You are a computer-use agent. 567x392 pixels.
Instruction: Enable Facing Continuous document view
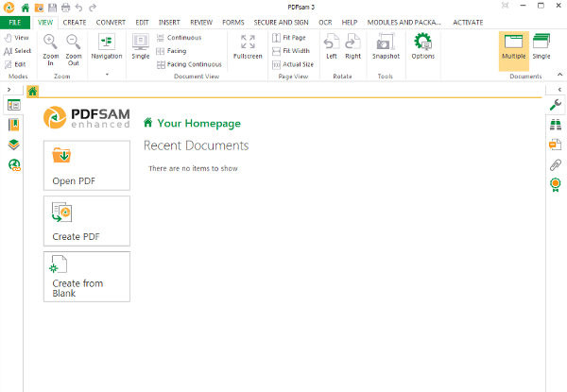189,64
